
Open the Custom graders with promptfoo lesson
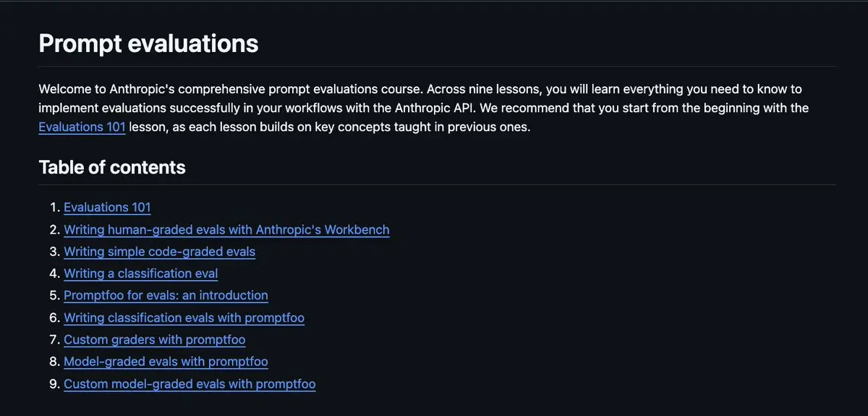(x=155, y=339)
